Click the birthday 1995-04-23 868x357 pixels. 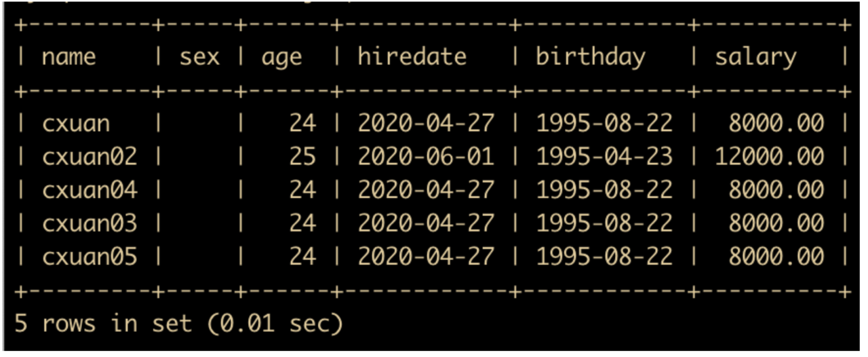click(605, 156)
